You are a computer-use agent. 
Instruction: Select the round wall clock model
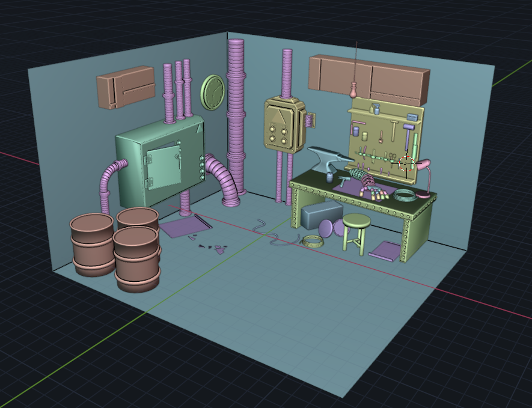213,93
